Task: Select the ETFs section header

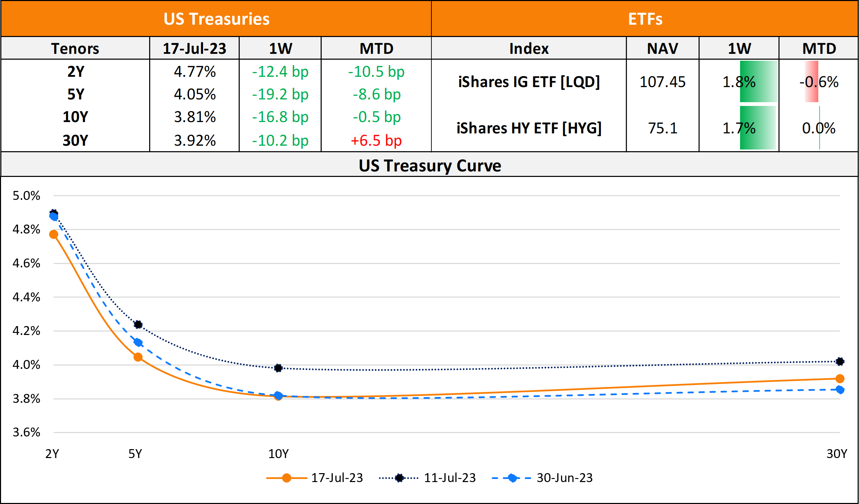Action: coord(645,19)
